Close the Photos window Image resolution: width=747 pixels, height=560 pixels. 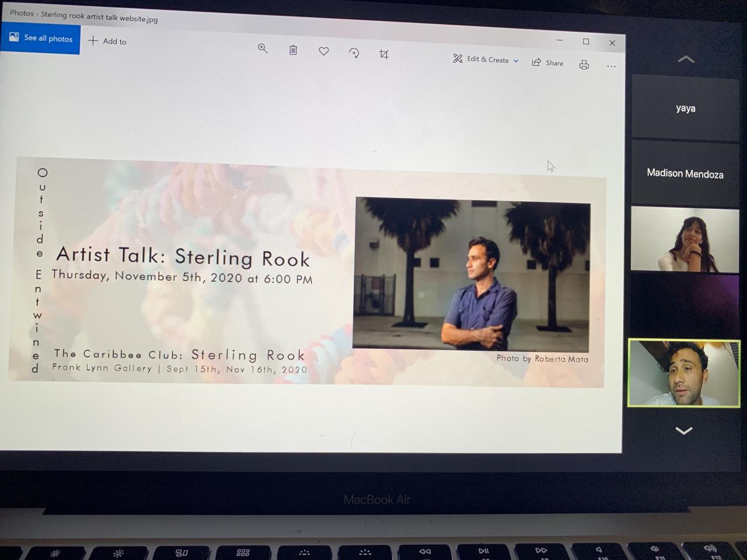[x=612, y=43]
